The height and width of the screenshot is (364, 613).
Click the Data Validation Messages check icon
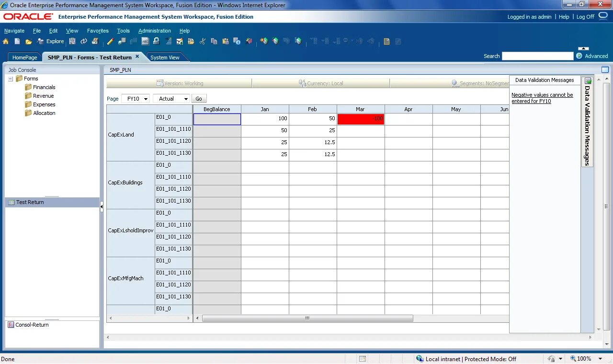pyautogui.click(x=588, y=80)
